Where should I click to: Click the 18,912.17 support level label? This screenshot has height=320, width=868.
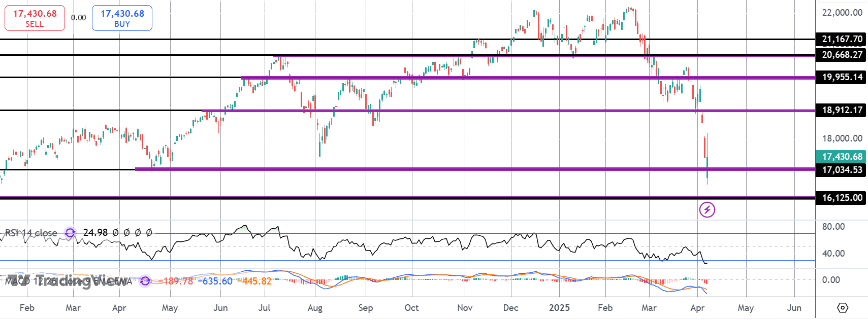click(x=841, y=110)
